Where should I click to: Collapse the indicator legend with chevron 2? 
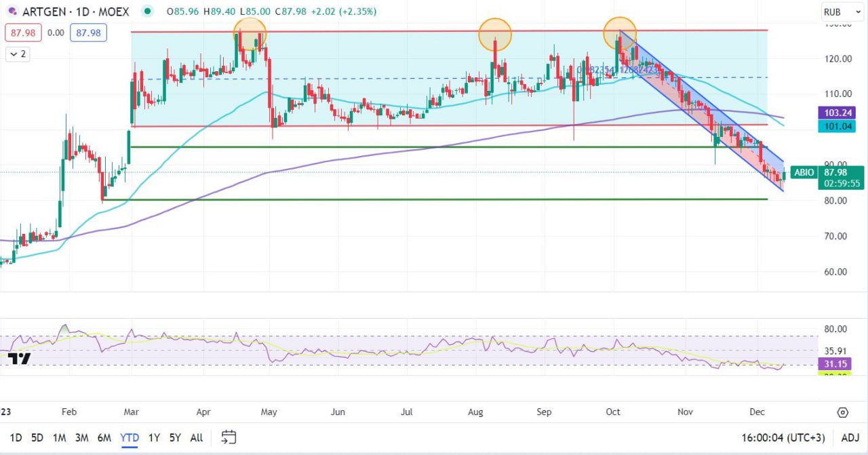[x=18, y=54]
